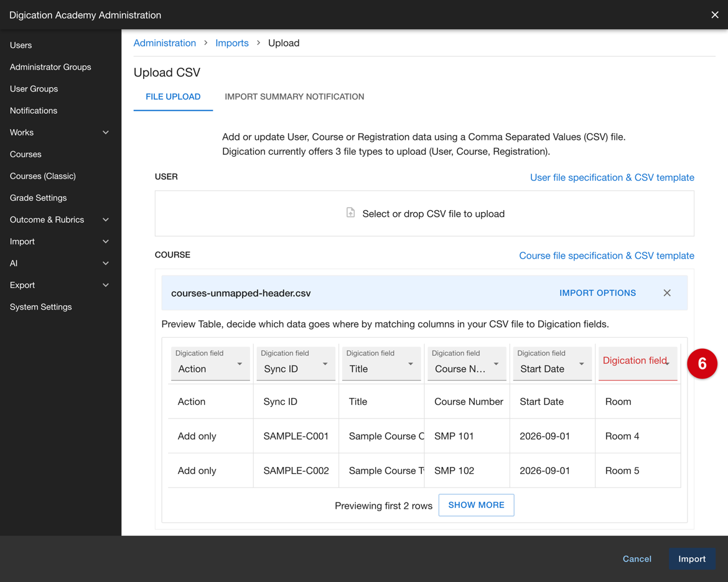Open the Action field mapping dropdown
Screen dimensions: 728x582
tap(210, 363)
